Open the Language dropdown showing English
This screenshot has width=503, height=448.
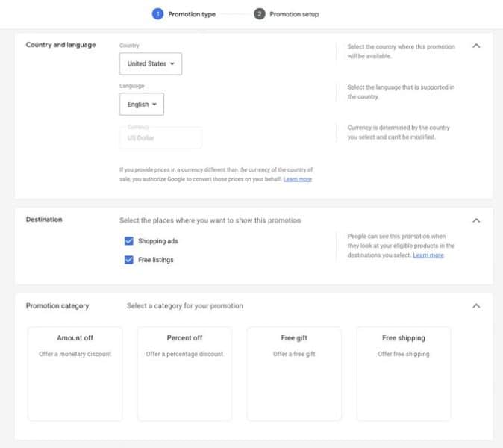click(142, 105)
